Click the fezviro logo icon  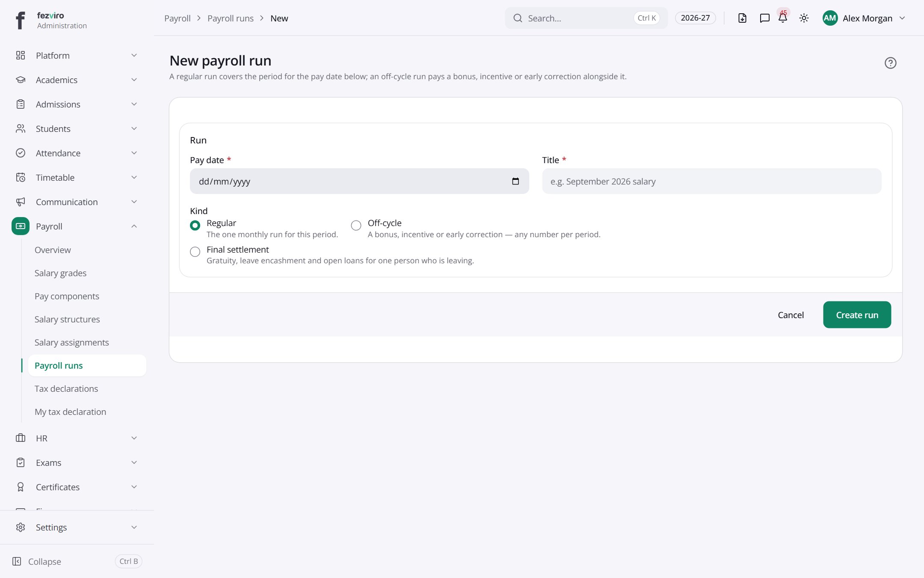[20, 20]
